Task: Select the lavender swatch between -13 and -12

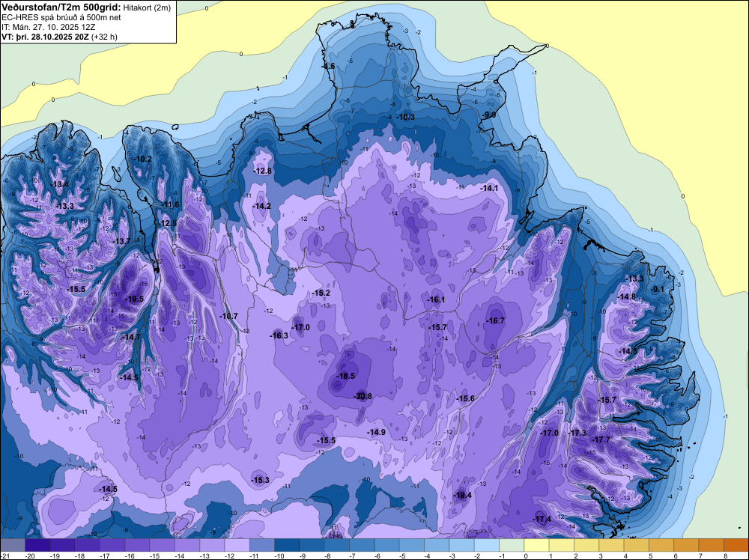Action: pos(212,545)
